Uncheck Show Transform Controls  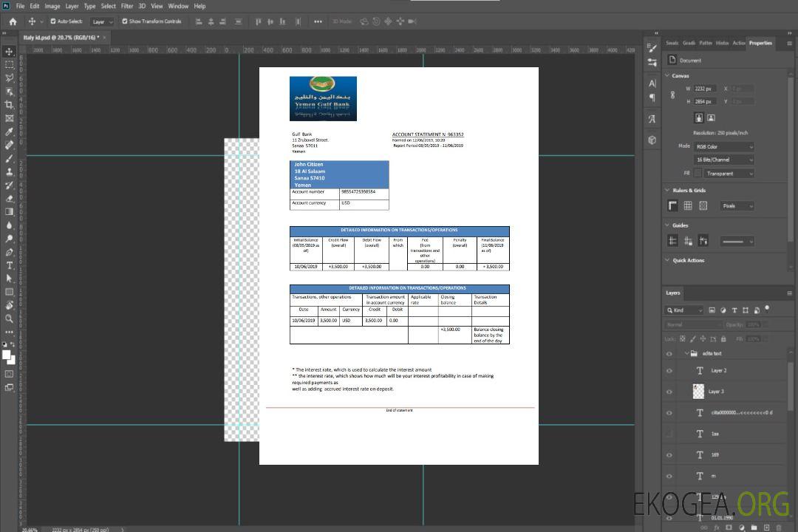point(125,21)
